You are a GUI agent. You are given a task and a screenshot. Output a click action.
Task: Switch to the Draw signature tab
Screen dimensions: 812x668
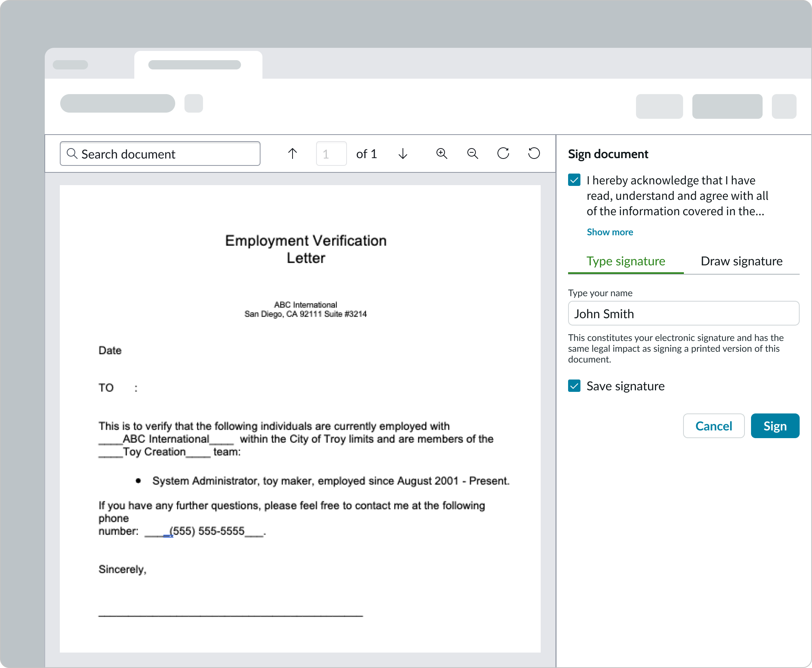pos(741,261)
